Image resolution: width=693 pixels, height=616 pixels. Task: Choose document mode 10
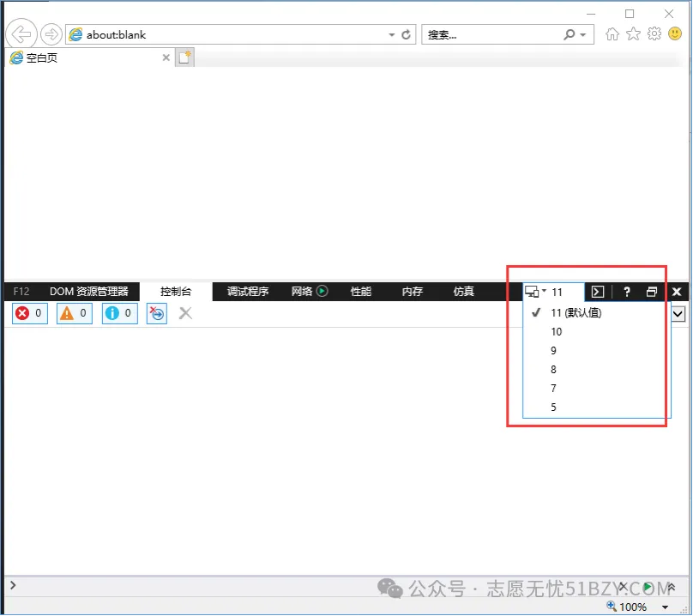[x=597, y=332]
